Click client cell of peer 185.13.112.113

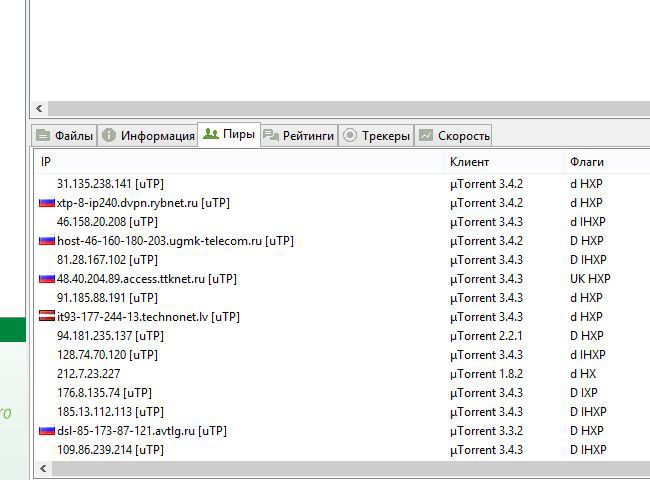pyautogui.click(x=486, y=412)
